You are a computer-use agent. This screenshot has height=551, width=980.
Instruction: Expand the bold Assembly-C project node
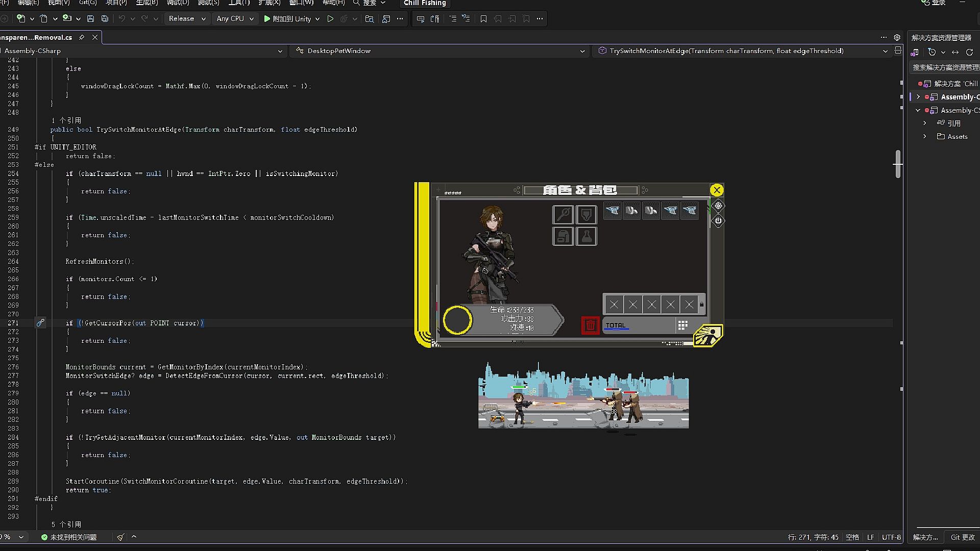(x=918, y=96)
